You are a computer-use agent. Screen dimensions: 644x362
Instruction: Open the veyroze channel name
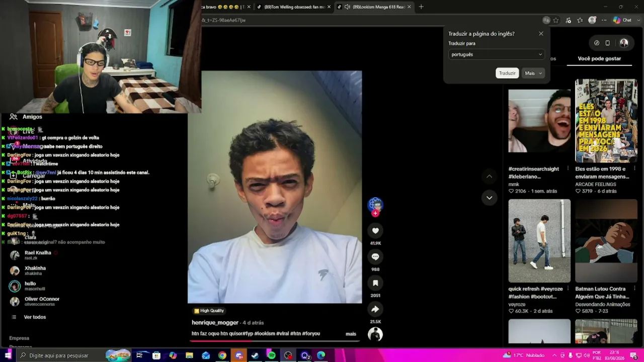pyautogui.click(x=517, y=305)
